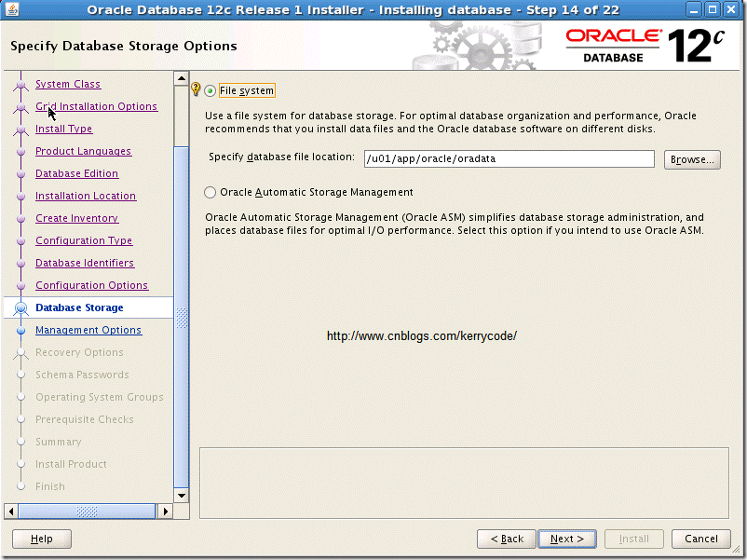Click the grayed Schema Passwords step
Image resolution: width=747 pixels, height=560 pixels.
[x=82, y=376]
